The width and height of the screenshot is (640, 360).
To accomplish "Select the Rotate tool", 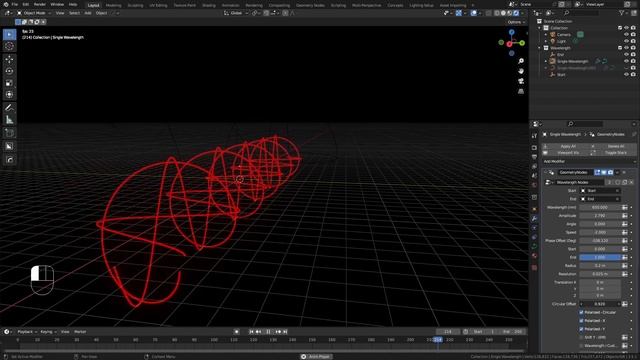I will 9,71.
